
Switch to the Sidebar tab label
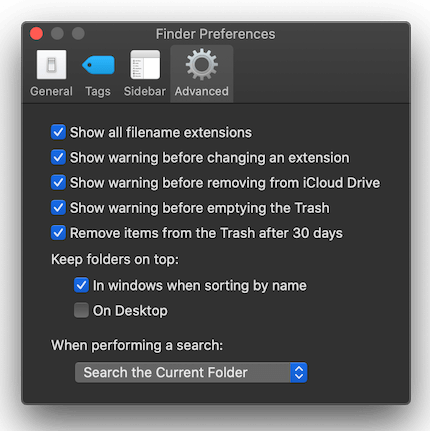[x=145, y=91]
